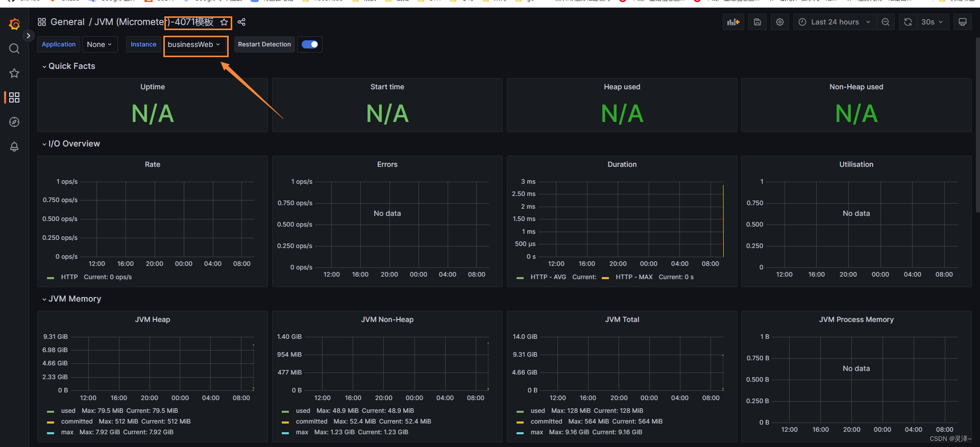
Task: Click yellow swatch of committed in JVM Non-Heap legend
Action: click(x=285, y=422)
